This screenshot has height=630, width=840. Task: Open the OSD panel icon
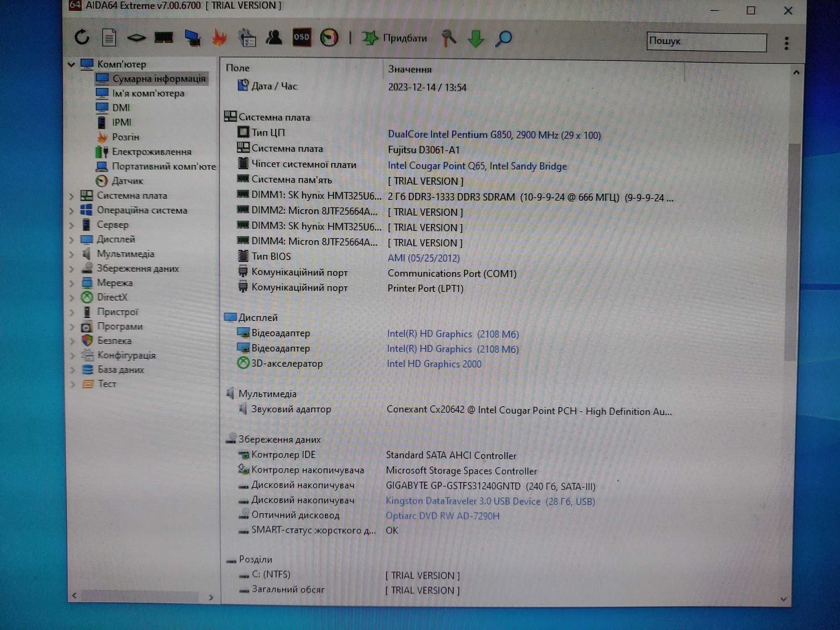coord(302,37)
